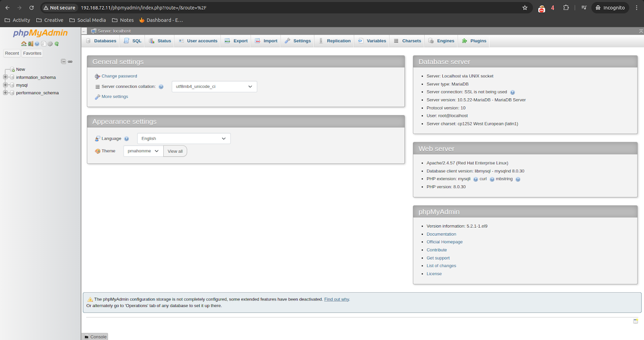Image resolution: width=644 pixels, height=340 pixels.
Task: Open the Theme dropdown showing pmahomme
Action: 143,151
